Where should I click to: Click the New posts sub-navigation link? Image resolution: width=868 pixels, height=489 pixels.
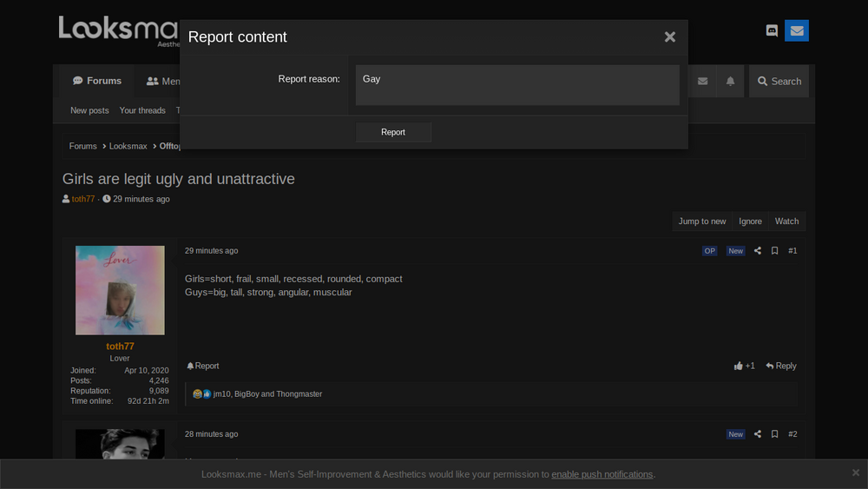tap(89, 111)
